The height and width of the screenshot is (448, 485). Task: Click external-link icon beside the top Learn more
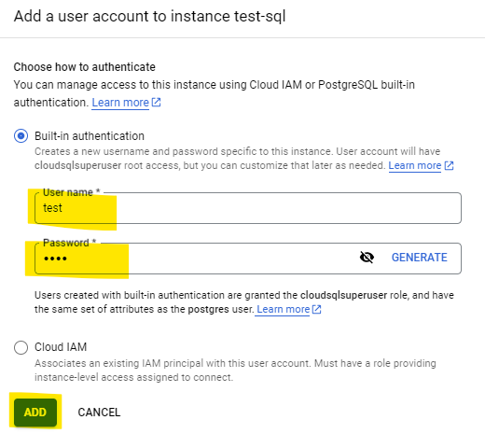point(156,102)
